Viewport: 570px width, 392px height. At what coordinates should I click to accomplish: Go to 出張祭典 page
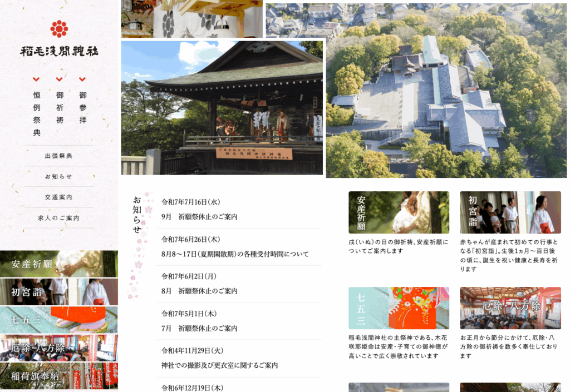[59, 156]
